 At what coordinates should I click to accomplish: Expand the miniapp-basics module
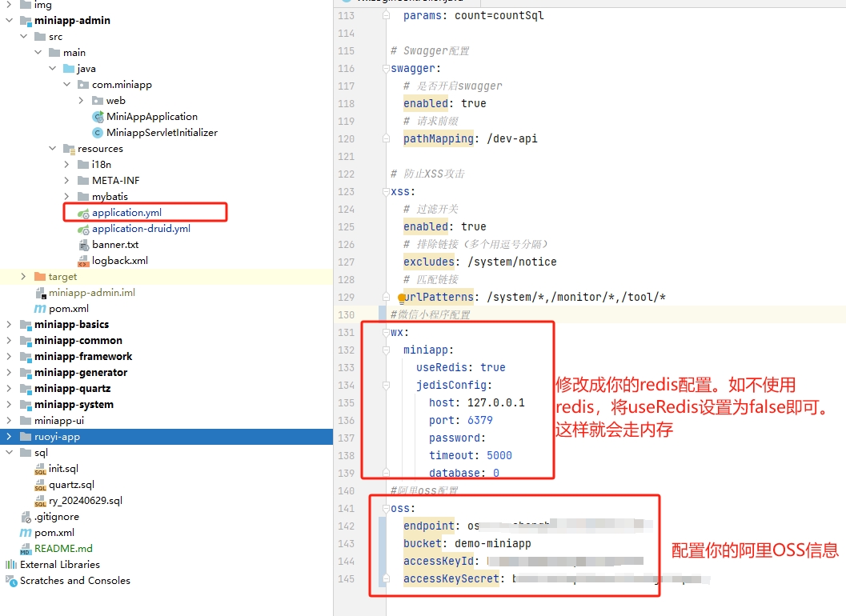coord(9,325)
